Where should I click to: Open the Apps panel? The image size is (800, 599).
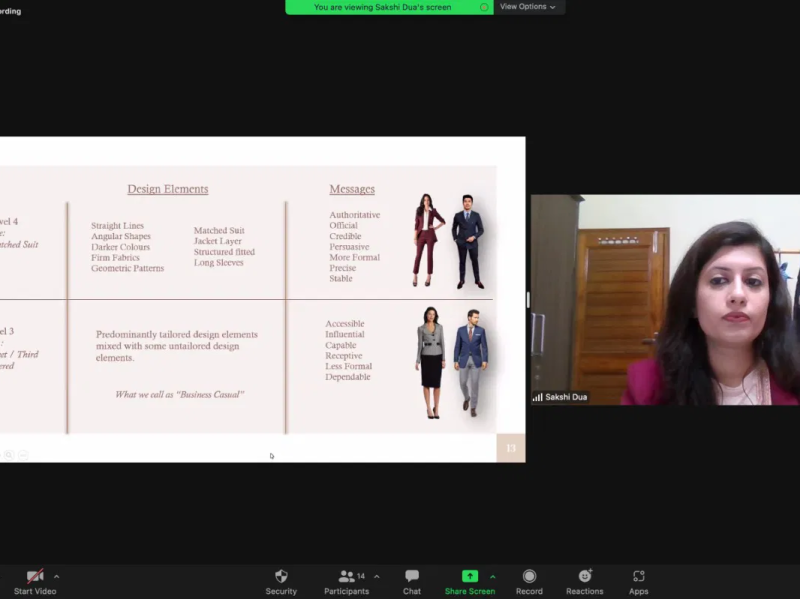(638, 582)
